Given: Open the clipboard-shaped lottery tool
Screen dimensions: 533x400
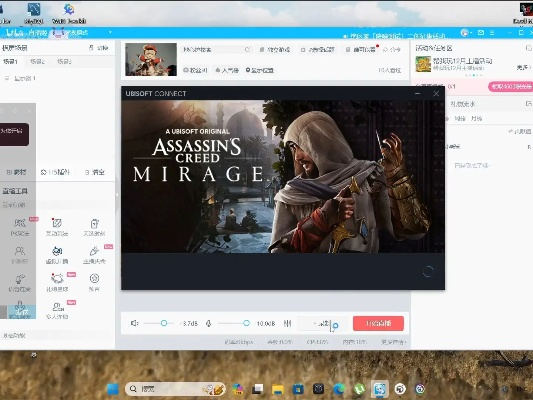Looking at the screenshot, I should coord(94,227).
